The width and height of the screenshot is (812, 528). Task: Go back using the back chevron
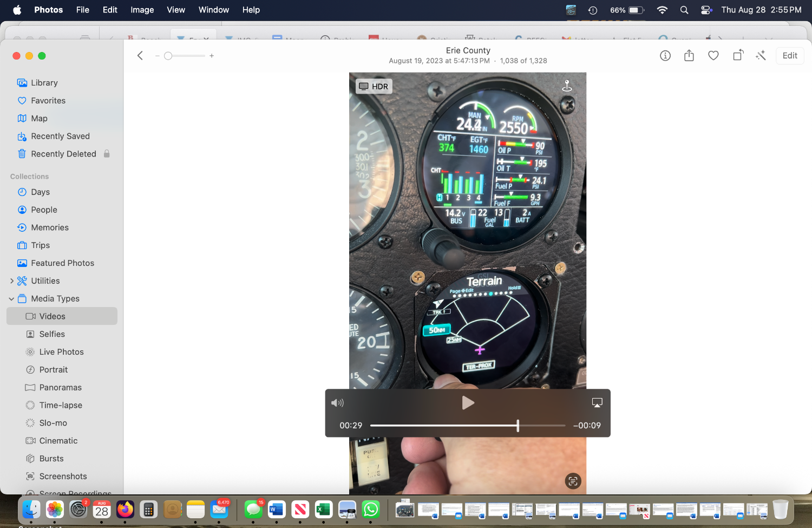coord(140,56)
